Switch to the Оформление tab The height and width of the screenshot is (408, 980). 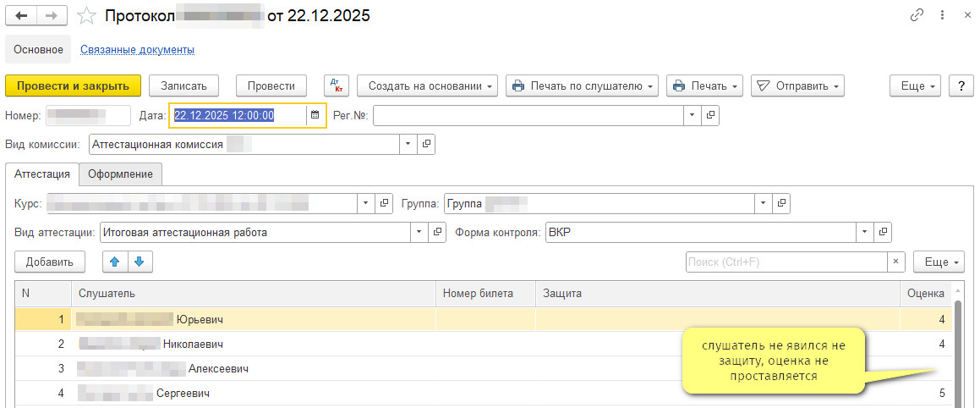click(x=120, y=174)
